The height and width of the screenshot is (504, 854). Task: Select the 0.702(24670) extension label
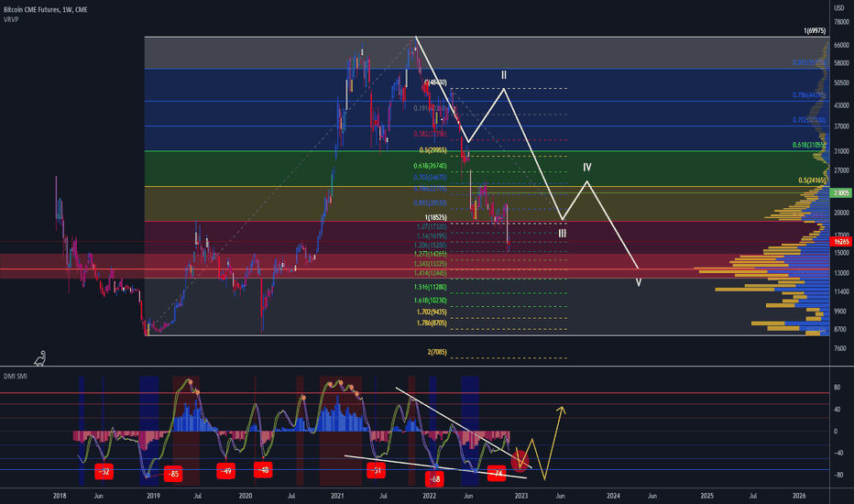pyautogui.click(x=430, y=178)
